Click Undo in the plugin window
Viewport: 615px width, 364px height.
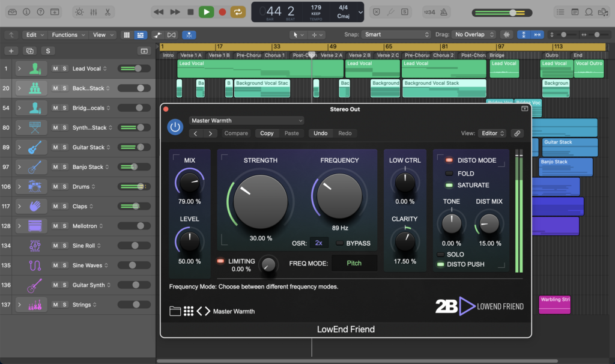coord(320,133)
